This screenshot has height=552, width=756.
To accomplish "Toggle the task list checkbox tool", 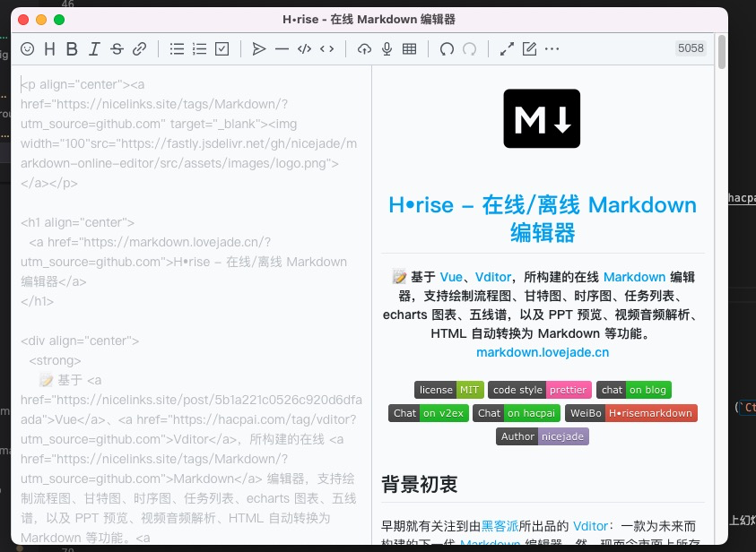I will (221, 49).
